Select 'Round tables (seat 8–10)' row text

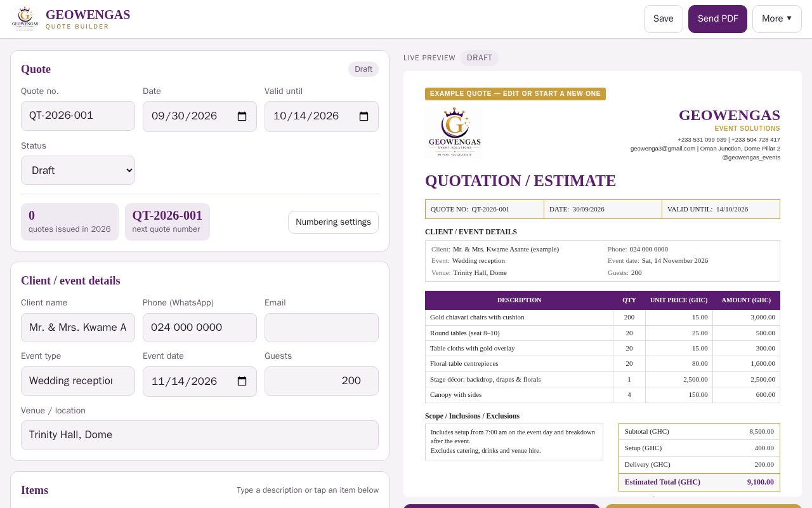click(465, 333)
